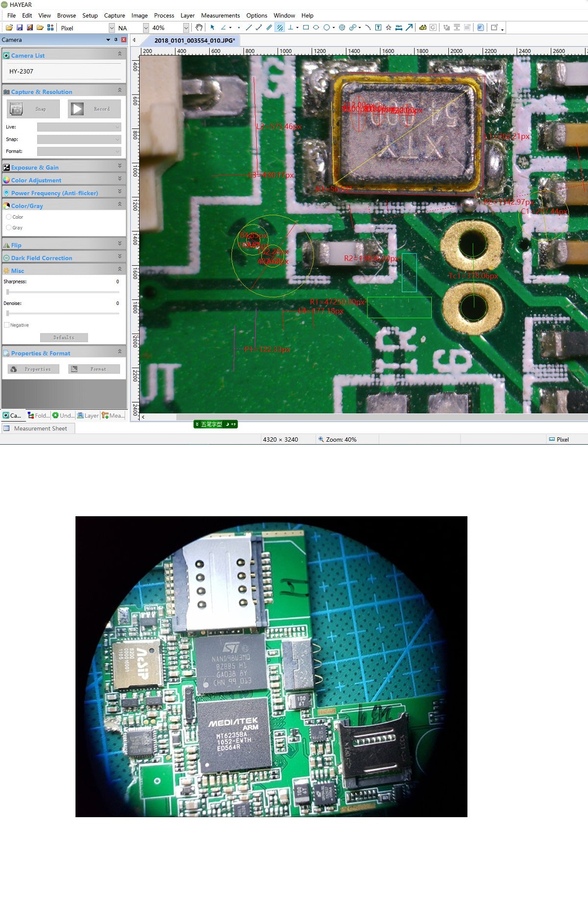Select the vertical line measurement tool

click(291, 28)
